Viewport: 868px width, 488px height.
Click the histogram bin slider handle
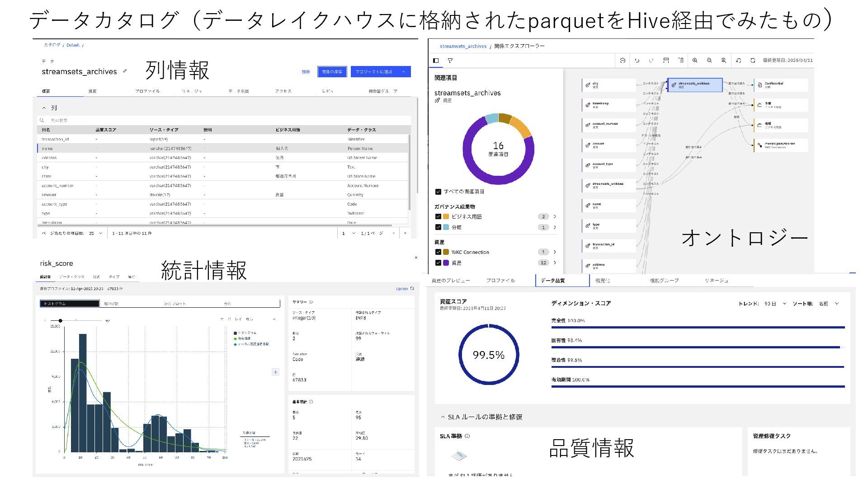pos(60,320)
